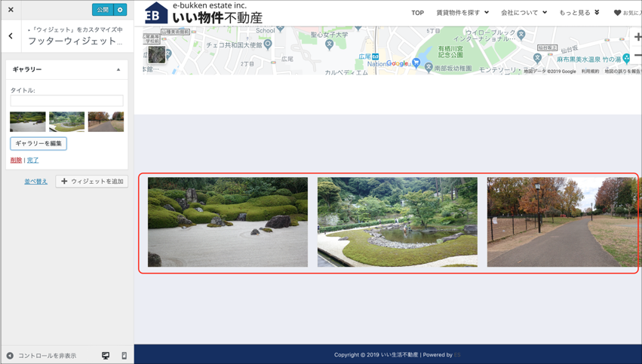This screenshot has height=364, width=642.
Task: Expand 賃貸物件を探す dropdown menu
Action: [x=462, y=13]
